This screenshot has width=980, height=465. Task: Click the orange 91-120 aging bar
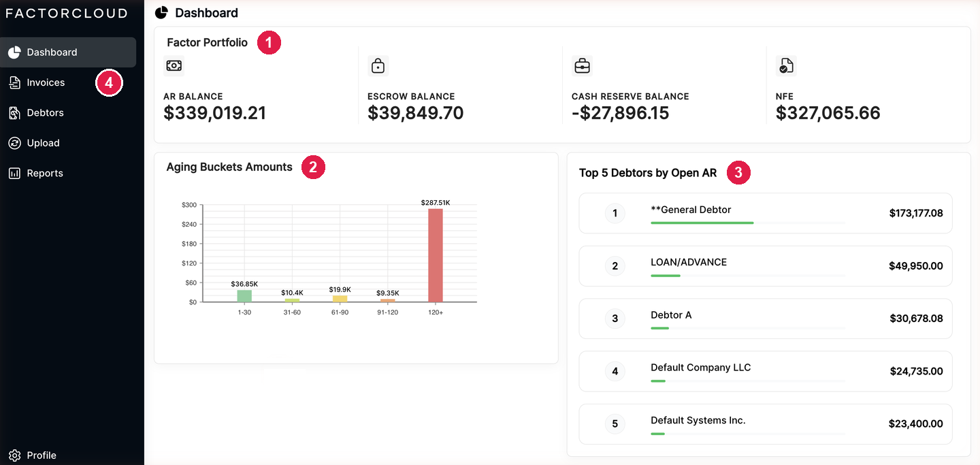pos(388,300)
